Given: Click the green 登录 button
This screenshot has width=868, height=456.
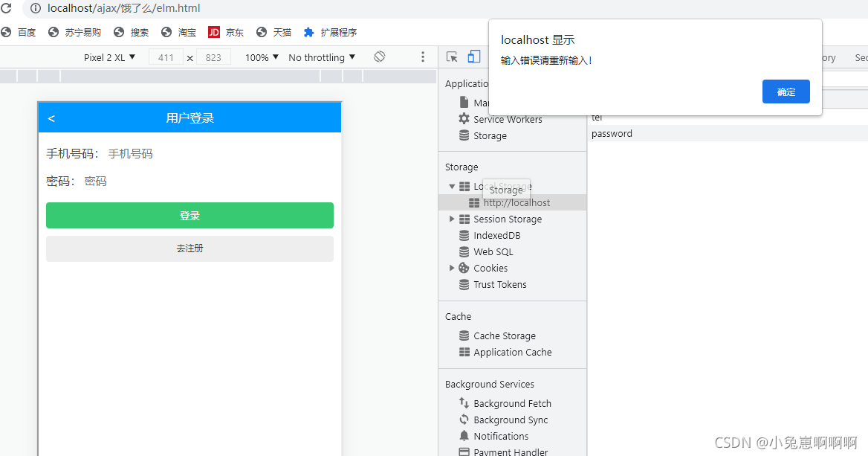Looking at the screenshot, I should coord(190,216).
